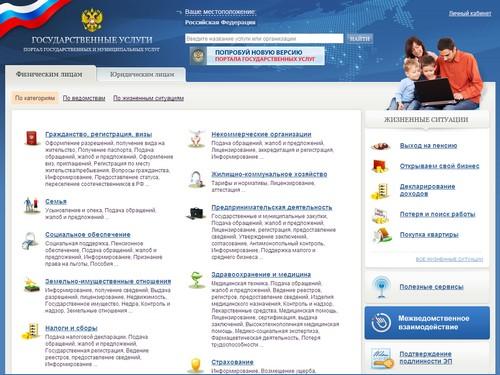
Task: Open the По жизненным ситуациям view
Action: tap(148, 98)
